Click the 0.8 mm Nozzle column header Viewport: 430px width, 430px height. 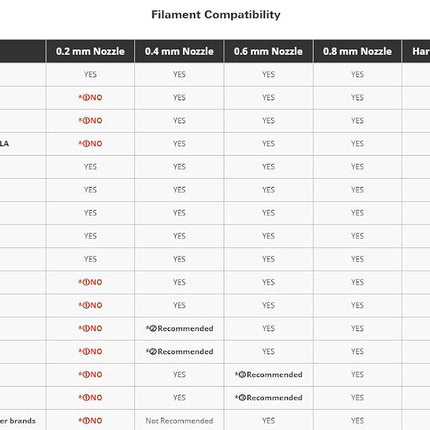[x=357, y=51]
